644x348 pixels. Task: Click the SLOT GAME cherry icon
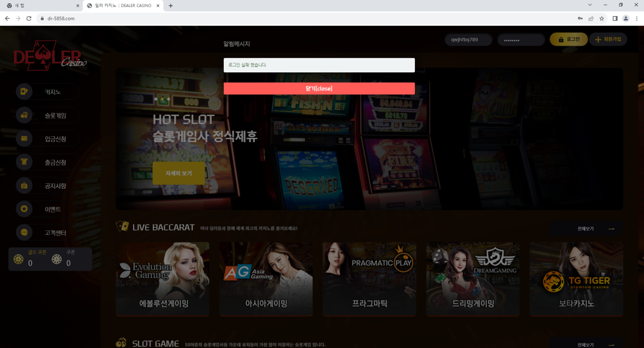tap(121, 343)
